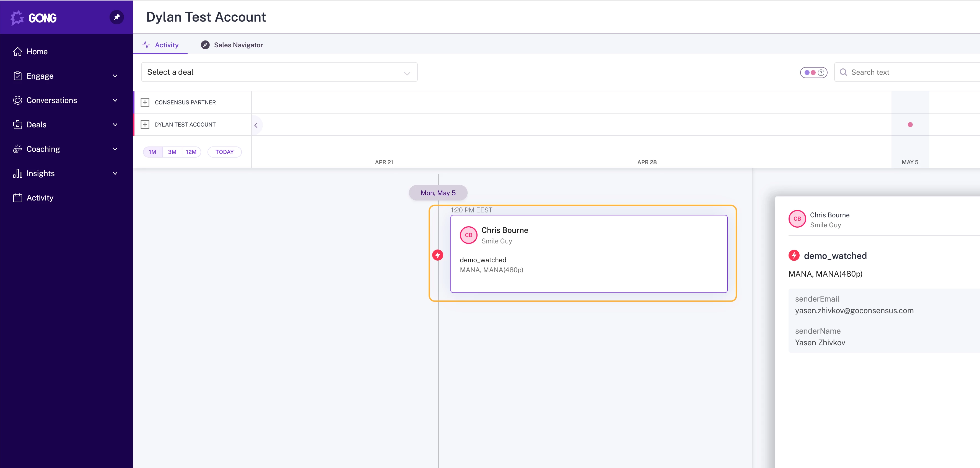Expand the DYLAN TEST ACCOUNT row
The width and height of the screenshot is (980, 468).
tap(145, 125)
